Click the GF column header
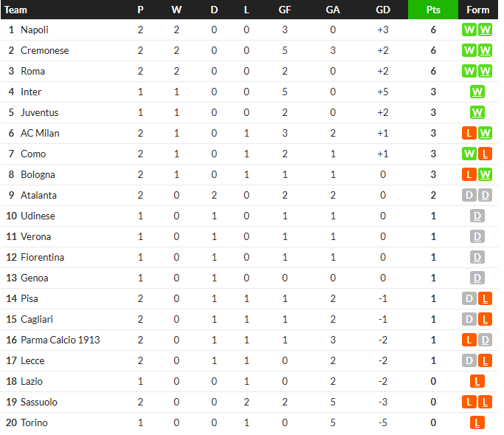This screenshot has width=504, height=435. click(285, 10)
